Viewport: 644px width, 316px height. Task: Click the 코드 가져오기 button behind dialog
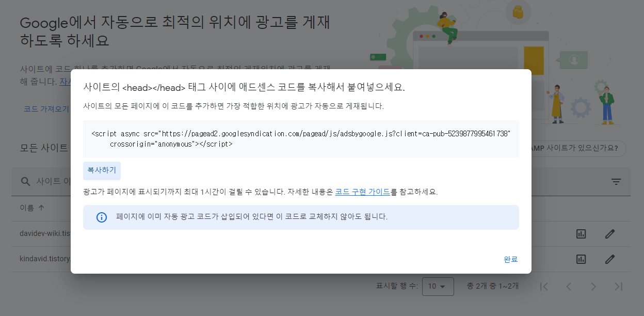point(46,109)
